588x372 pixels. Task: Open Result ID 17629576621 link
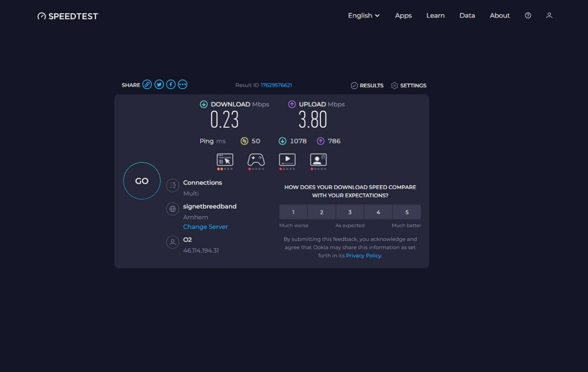coord(276,85)
